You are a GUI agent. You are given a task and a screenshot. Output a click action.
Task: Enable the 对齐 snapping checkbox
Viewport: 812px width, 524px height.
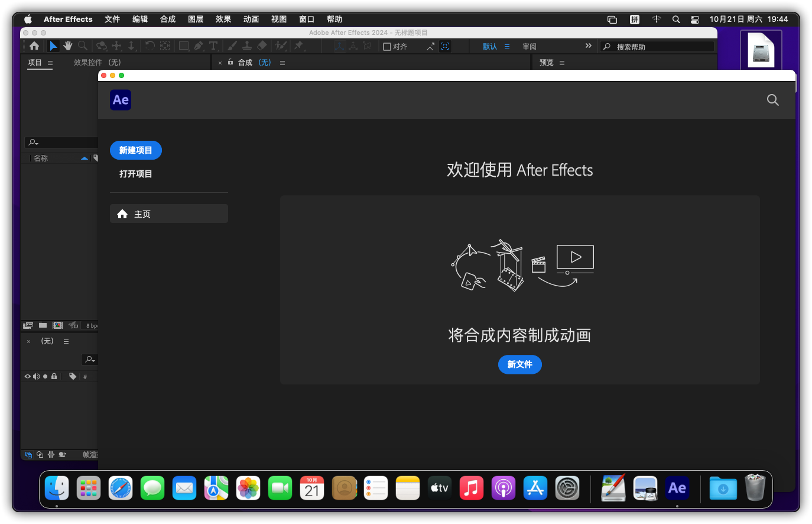(x=387, y=46)
